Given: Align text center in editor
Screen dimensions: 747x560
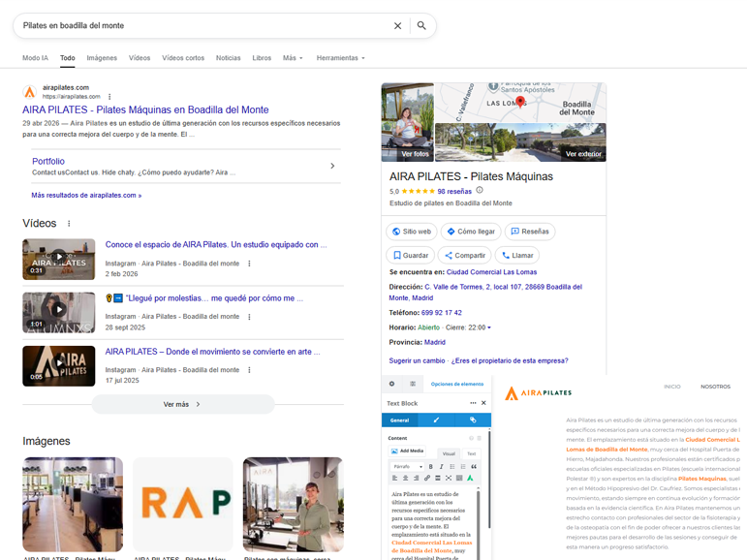Looking at the screenshot, I should tap(405, 478).
